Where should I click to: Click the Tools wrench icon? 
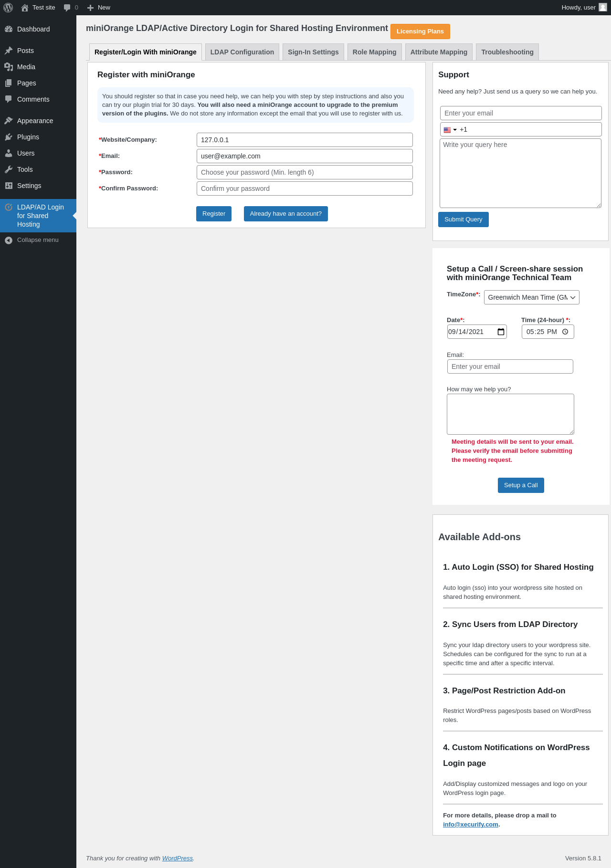point(9,169)
